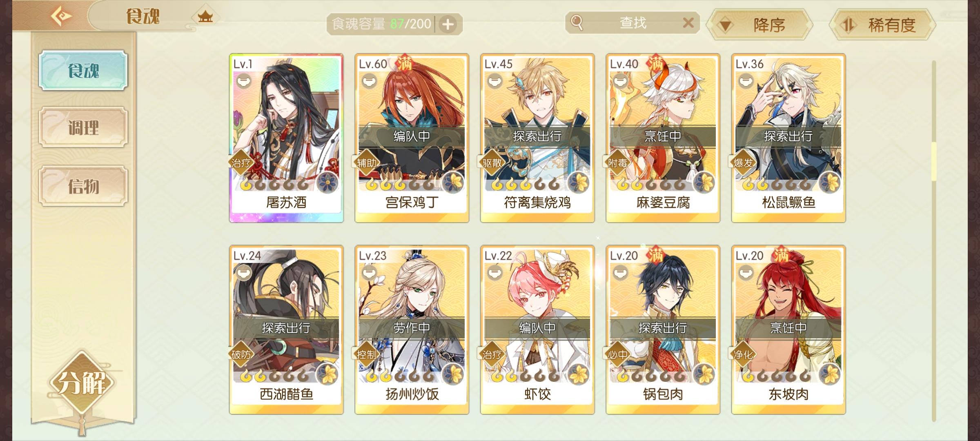Tap the 治疗 role badge on 屠苏酒
980x441 pixels.
click(x=241, y=163)
